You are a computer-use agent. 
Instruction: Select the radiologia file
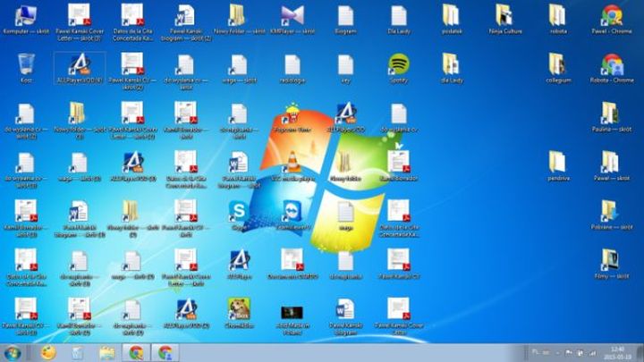tap(292, 68)
